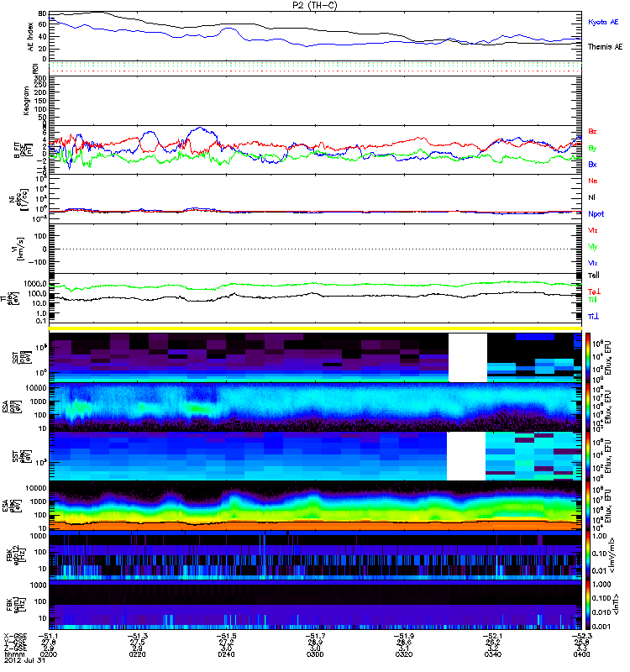Click the SST ions Eflux color bar
The width and height of the screenshot is (630, 672).
tap(587, 358)
